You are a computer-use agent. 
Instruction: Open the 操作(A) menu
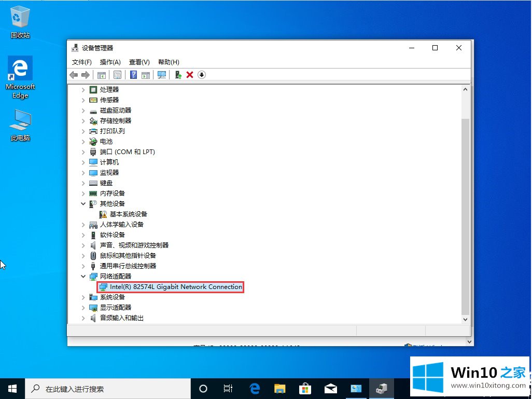point(110,62)
